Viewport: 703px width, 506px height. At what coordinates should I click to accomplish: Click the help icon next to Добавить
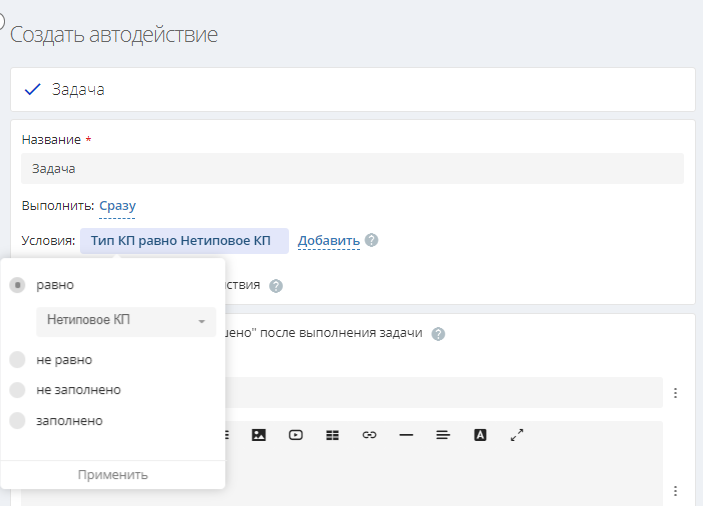(x=372, y=240)
